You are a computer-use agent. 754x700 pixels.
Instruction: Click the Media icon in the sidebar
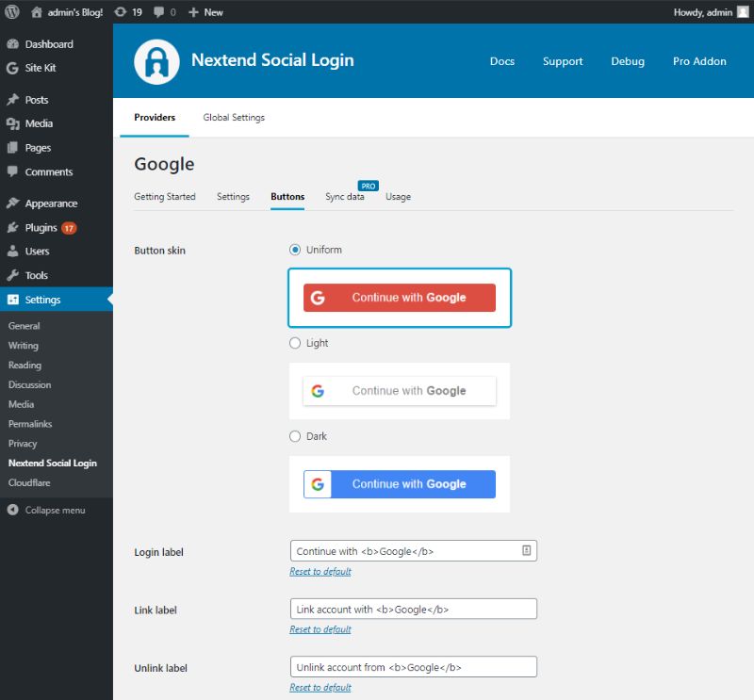(x=13, y=123)
